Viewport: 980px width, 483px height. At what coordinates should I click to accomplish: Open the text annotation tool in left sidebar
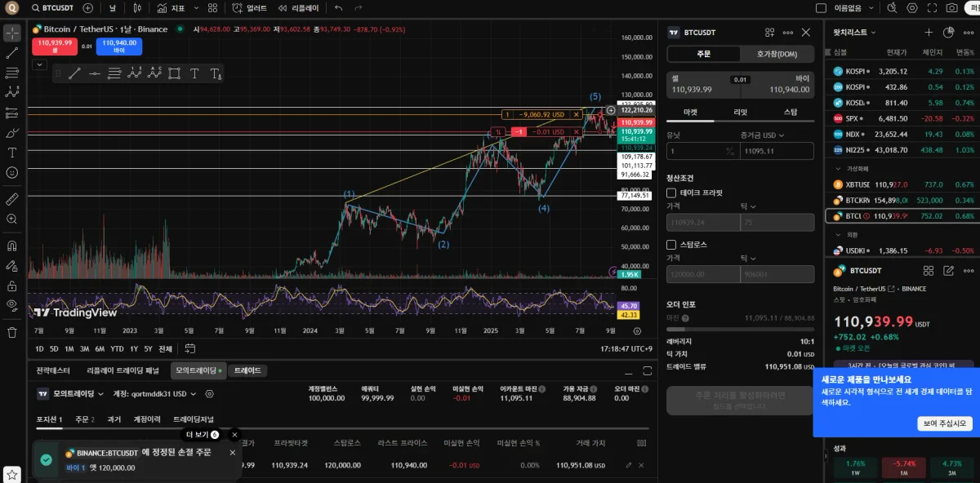click(12, 153)
